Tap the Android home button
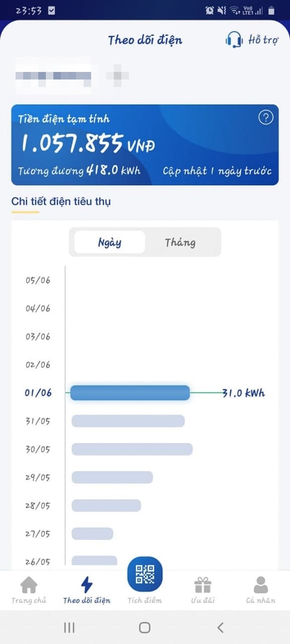290x644 pixels. click(144, 627)
